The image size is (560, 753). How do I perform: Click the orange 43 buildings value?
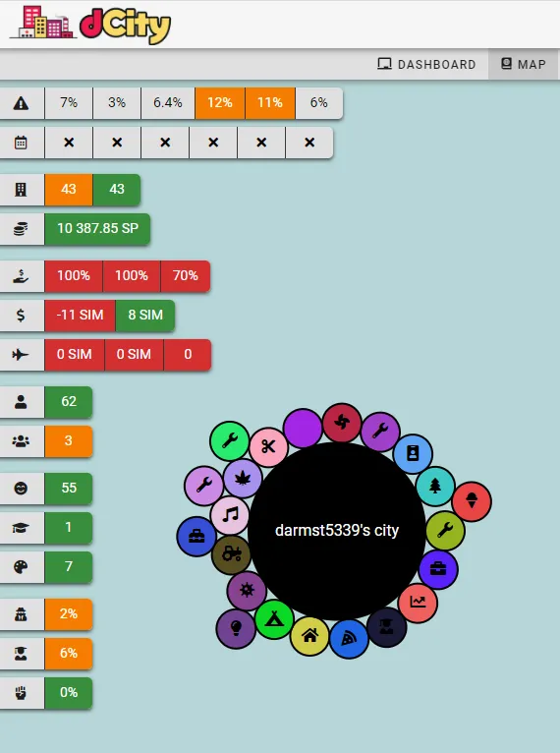click(69, 189)
